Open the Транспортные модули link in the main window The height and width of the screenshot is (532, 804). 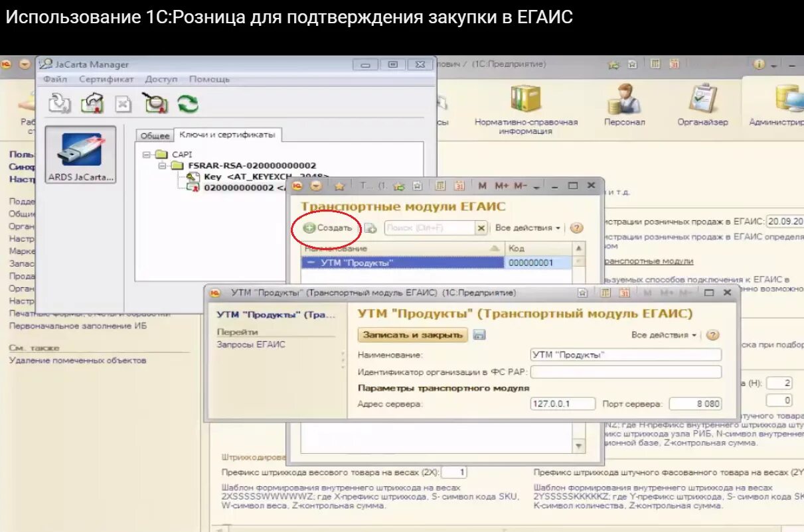point(649,261)
